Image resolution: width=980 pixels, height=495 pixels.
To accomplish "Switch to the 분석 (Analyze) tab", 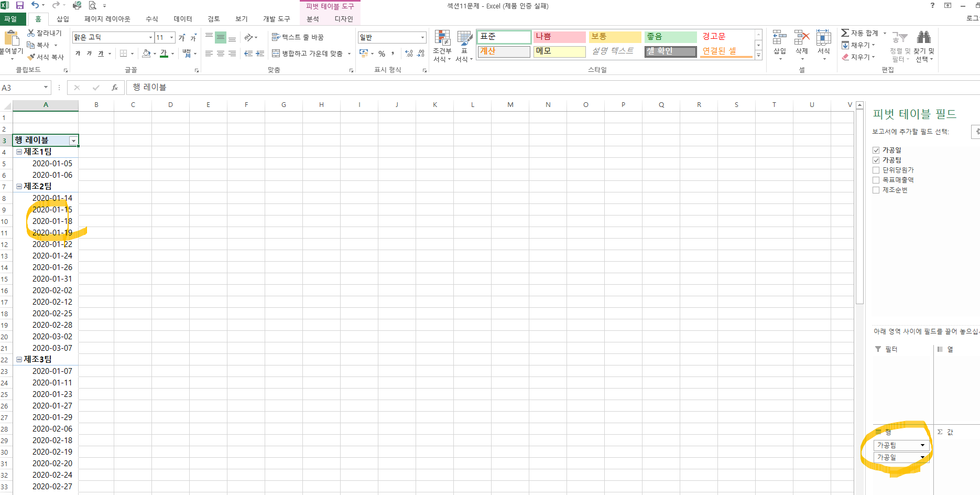I will 313,19.
